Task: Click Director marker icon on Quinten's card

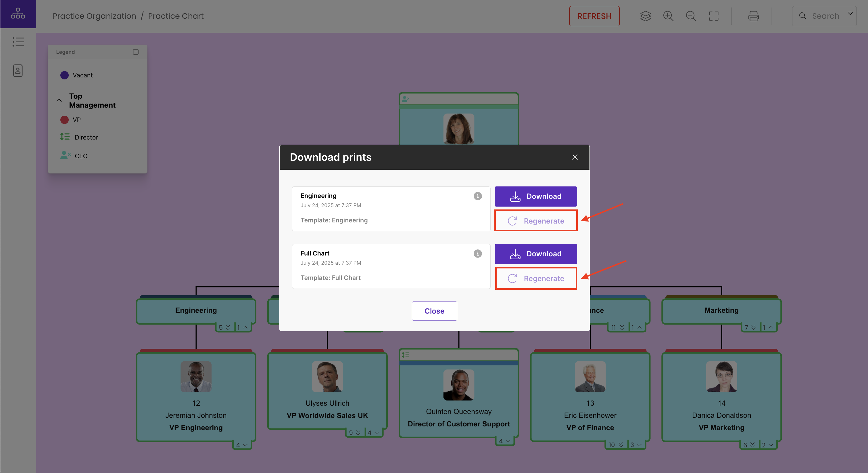Action: 406,355
